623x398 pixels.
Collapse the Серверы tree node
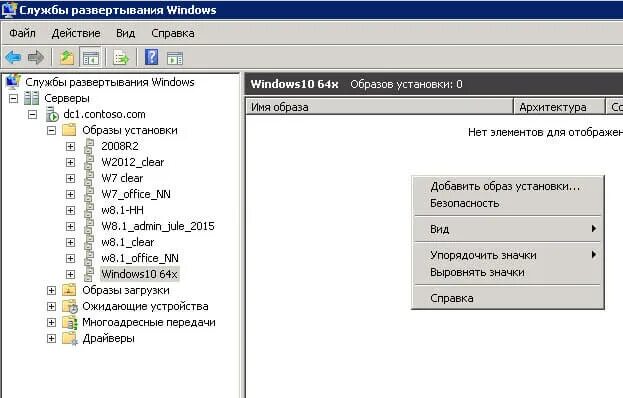tap(14, 98)
